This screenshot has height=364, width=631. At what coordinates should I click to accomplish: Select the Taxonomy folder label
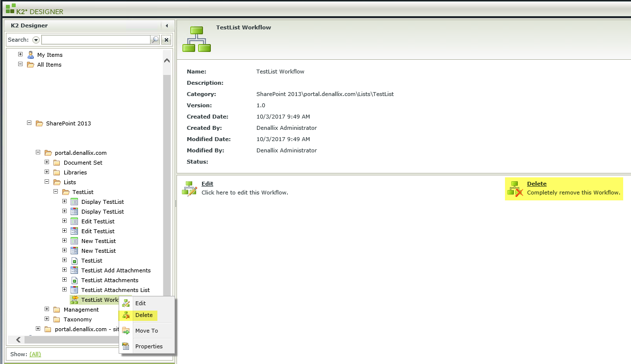coord(78,319)
